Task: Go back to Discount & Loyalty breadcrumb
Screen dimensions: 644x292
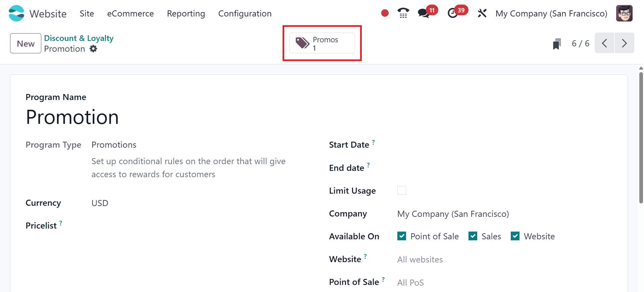Action: pyautogui.click(x=79, y=38)
